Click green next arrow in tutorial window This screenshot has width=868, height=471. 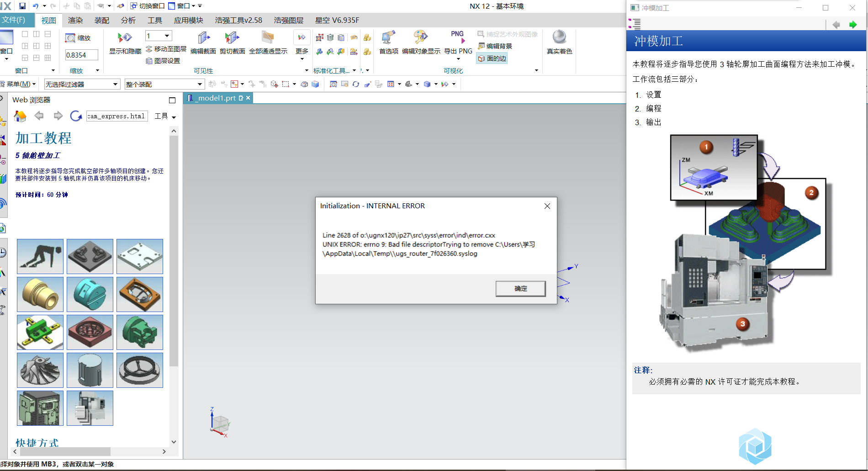pyautogui.click(x=852, y=25)
